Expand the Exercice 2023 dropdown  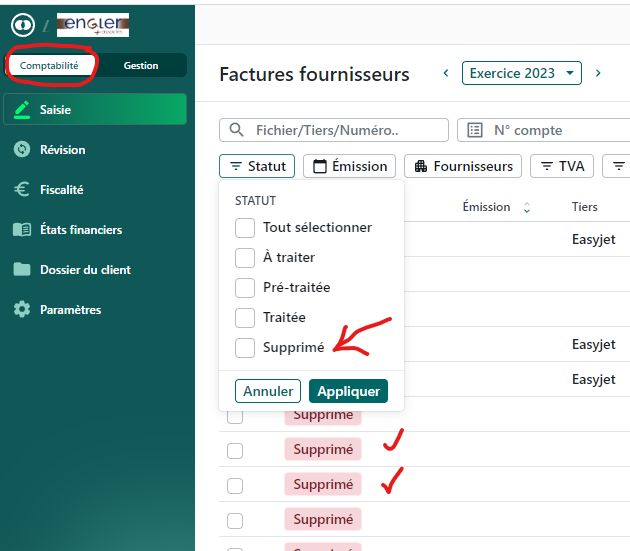coord(521,73)
